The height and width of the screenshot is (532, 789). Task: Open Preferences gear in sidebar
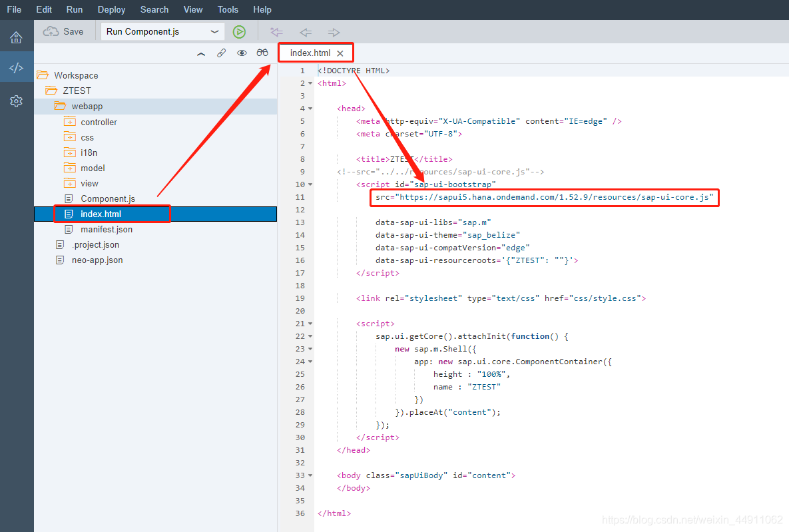[16, 101]
